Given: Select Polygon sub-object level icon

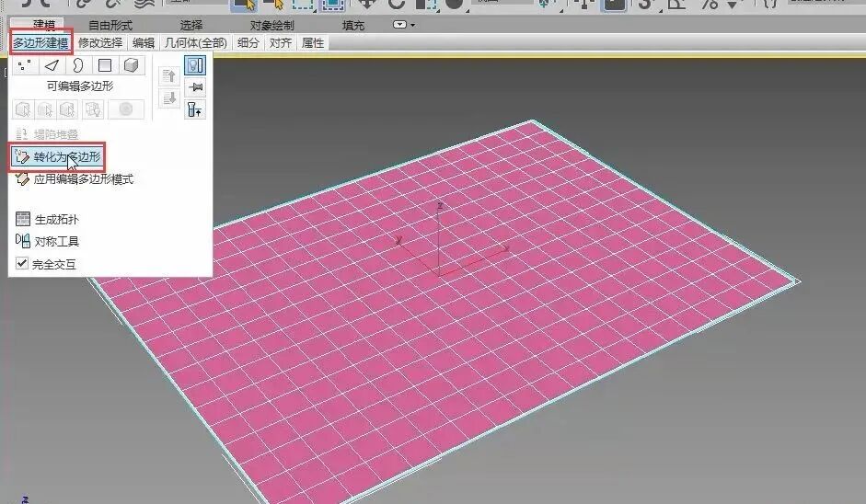Looking at the screenshot, I should (x=104, y=65).
